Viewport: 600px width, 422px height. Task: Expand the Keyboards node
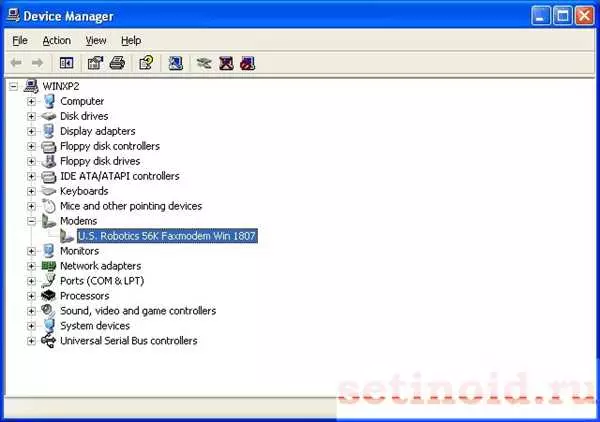(x=31, y=191)
